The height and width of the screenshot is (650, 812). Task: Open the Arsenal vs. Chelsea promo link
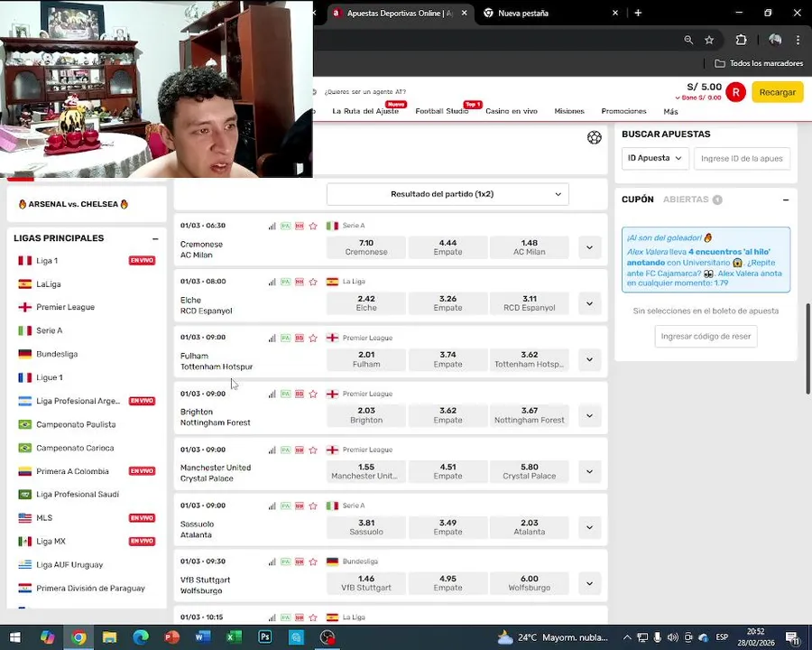[x=74, y=204]
